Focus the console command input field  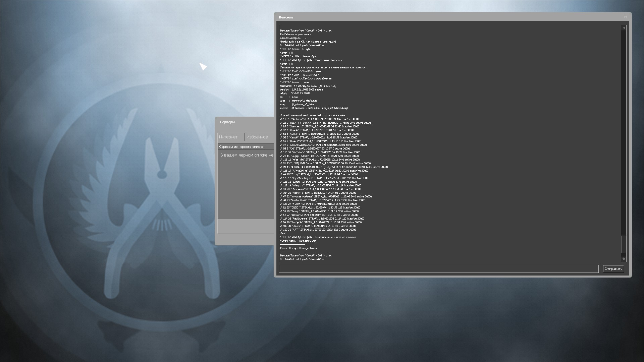(x=438, y=269)
